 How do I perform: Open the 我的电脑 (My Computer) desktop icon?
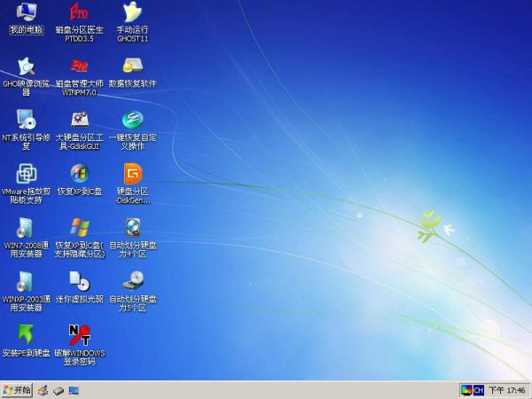click(x=26, y=13)
